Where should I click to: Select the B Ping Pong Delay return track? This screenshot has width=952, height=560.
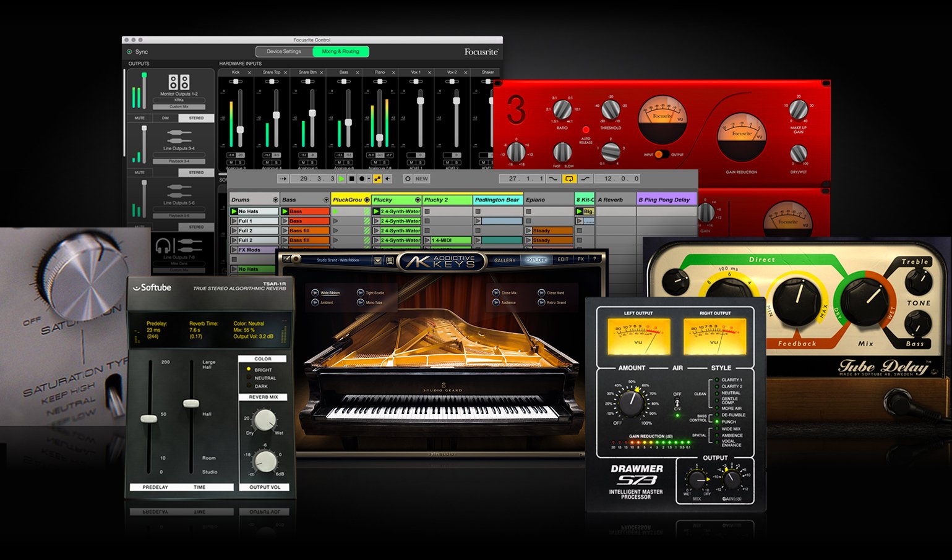pos(667,200)
